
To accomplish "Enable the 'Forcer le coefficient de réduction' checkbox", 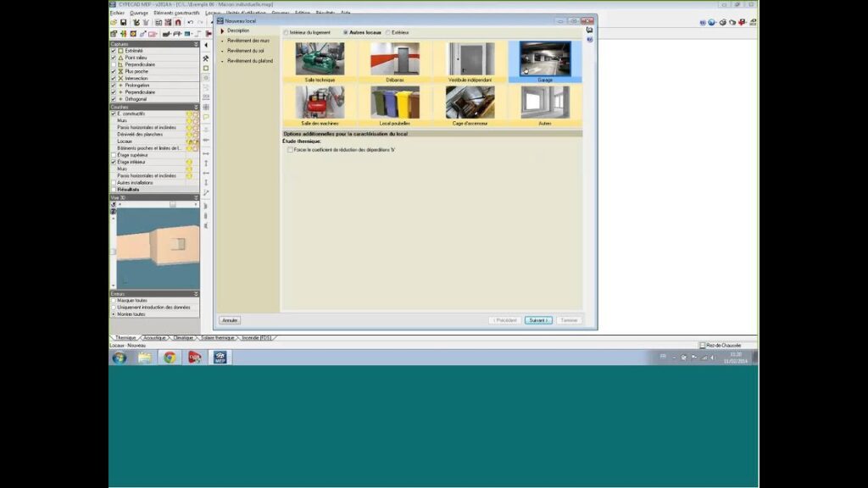I will click(x=290, y=149).
